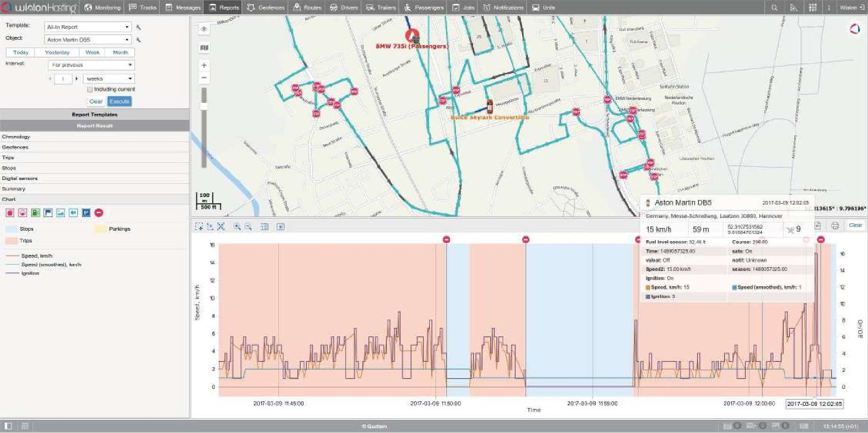Go to the Routes tab

[307, 8]
